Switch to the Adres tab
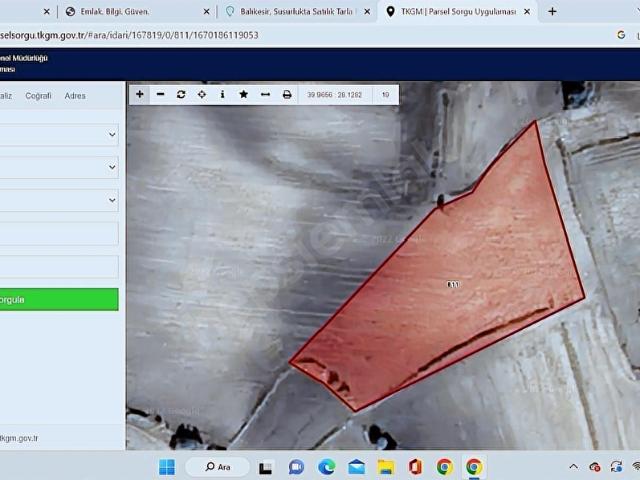 click(x=75, y=96)
